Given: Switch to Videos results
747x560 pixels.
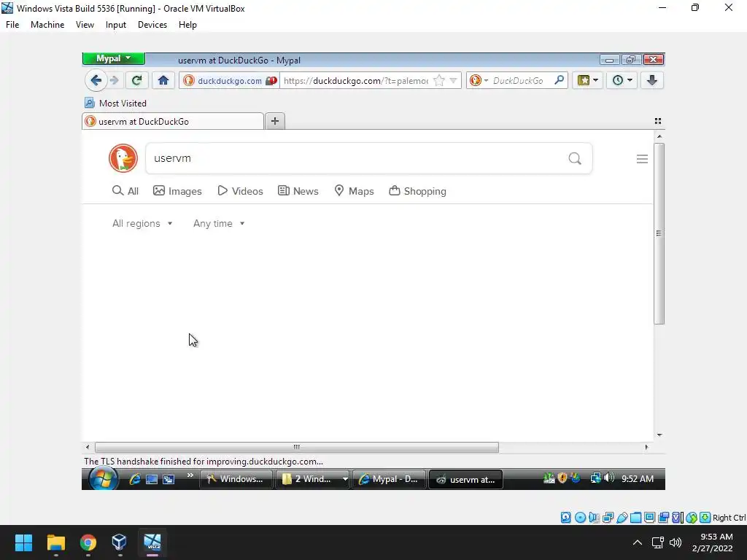Looking at the screenshot, I should [x=240, y=191].
